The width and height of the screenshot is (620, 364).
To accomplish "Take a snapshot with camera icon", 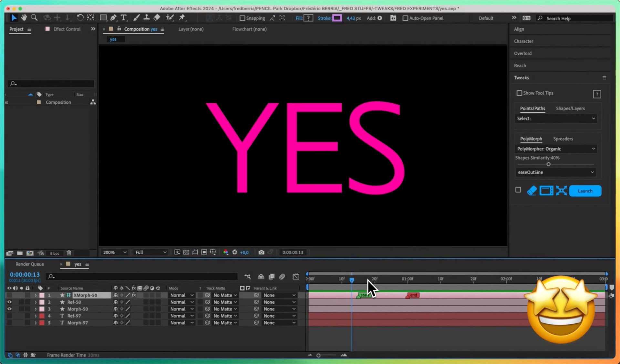I will click(261, 252).
